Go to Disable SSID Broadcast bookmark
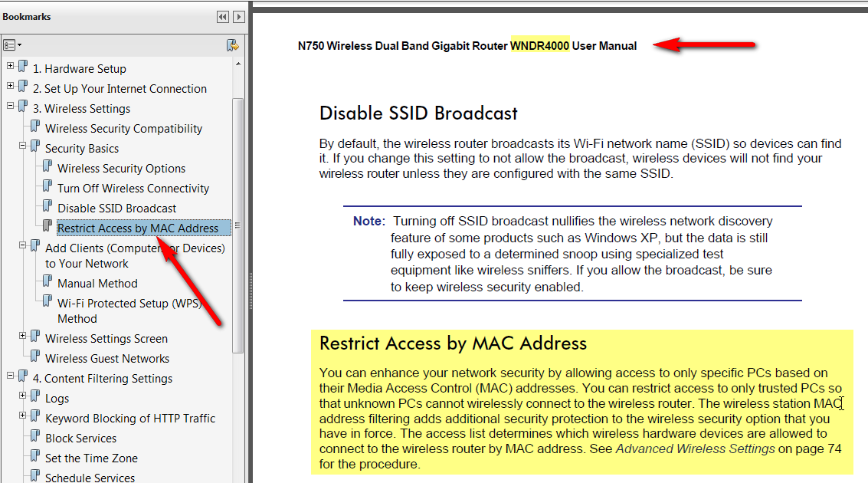Viewport: 868px width, 483px height. (116, 209)
